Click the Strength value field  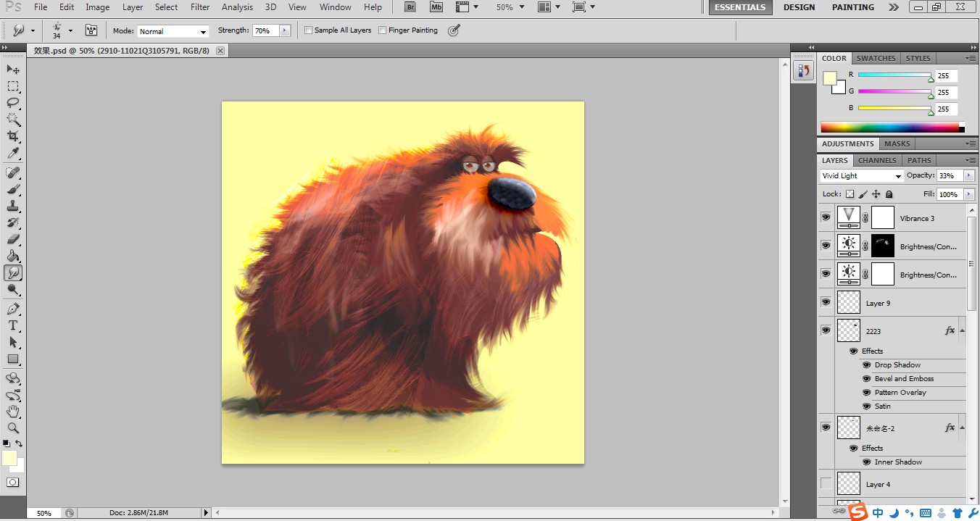coord(265,30)
